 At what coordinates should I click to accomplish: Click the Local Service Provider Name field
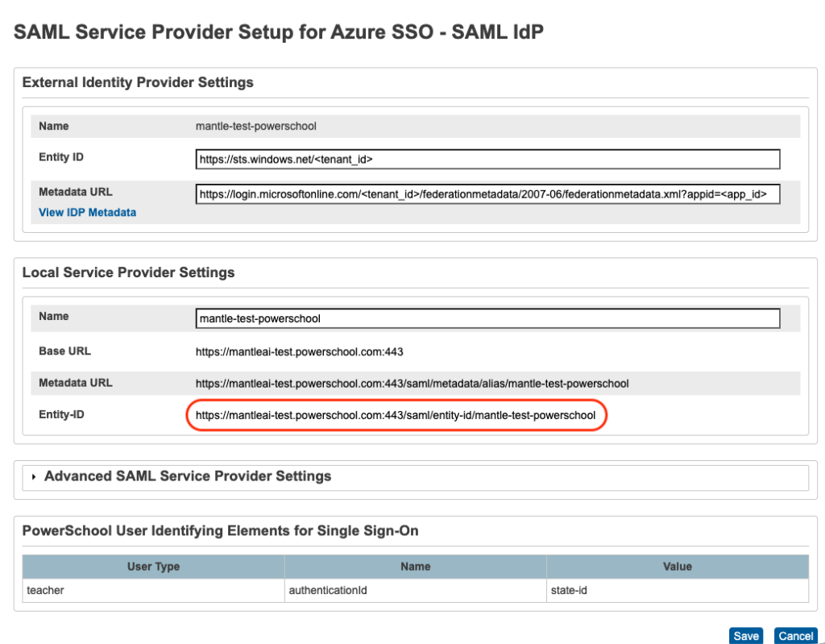(487, 318)
